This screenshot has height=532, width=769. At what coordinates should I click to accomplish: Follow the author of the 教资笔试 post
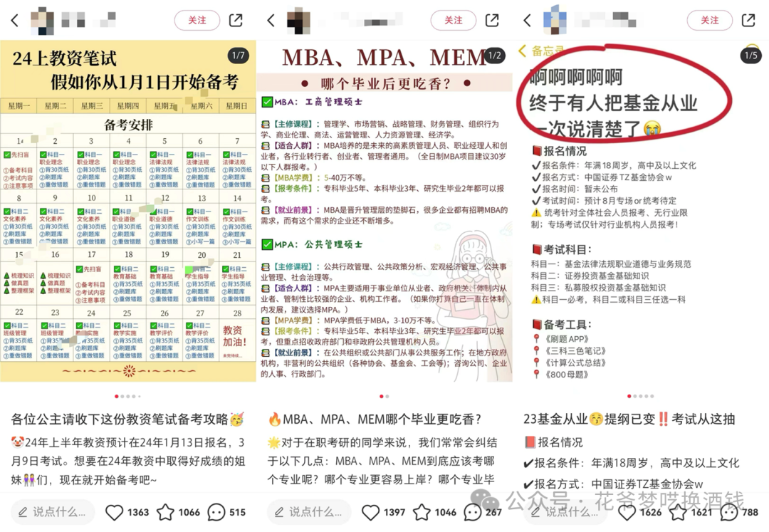pos(197,20)
